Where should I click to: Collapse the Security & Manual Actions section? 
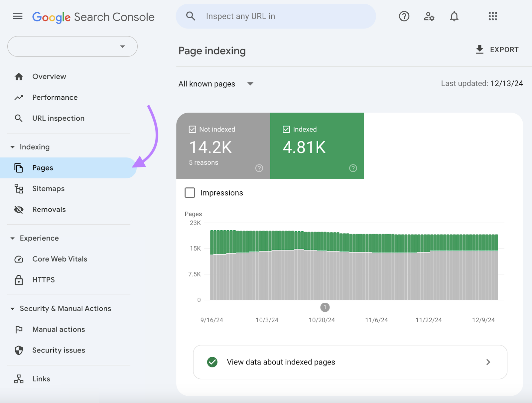tap(13, 309)
